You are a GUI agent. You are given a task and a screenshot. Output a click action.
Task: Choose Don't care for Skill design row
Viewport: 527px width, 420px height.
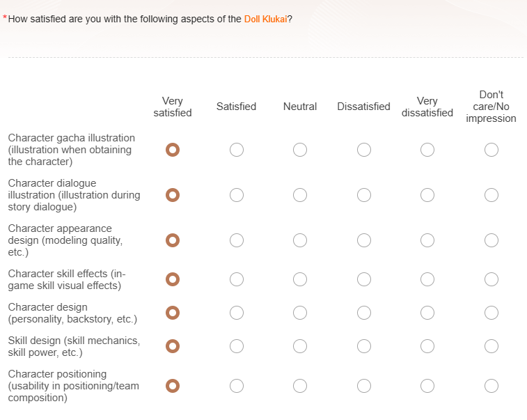(x=491, y=346)
